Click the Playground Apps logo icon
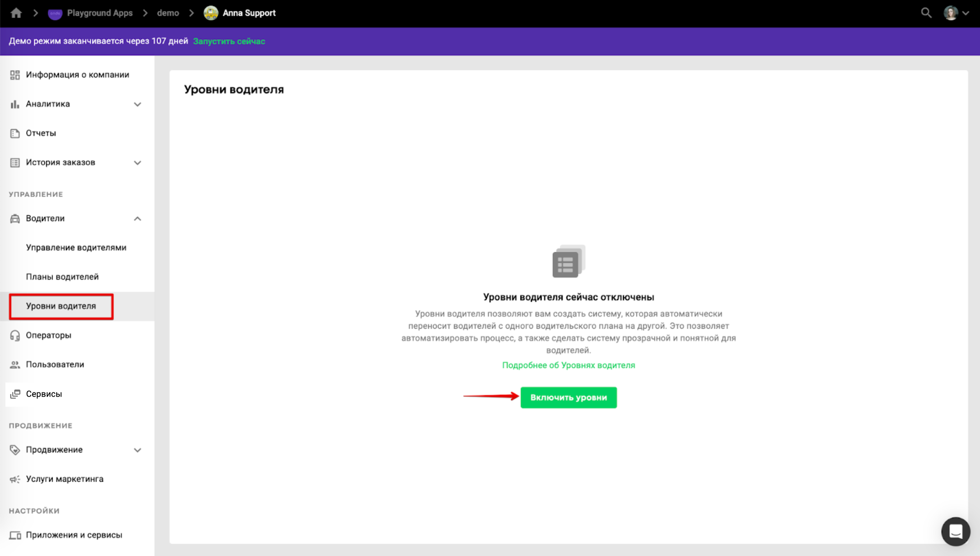Viewport: 980px width, 556px height. point(55,13)
